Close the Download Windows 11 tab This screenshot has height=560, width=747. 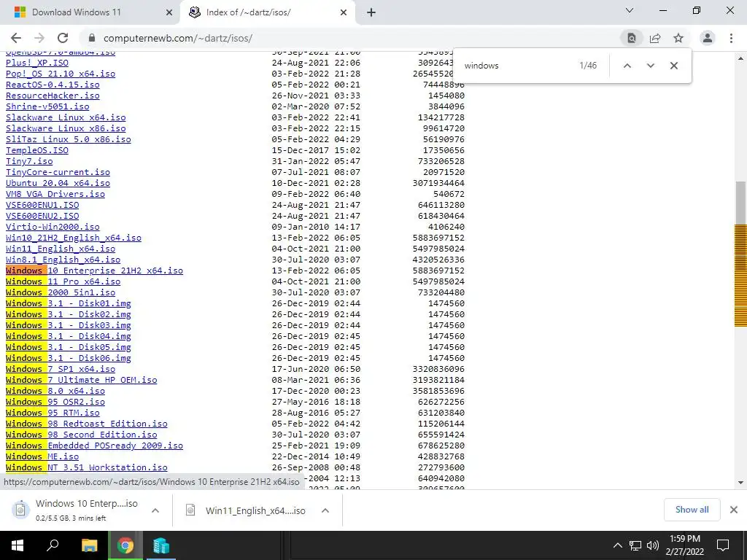169,13
